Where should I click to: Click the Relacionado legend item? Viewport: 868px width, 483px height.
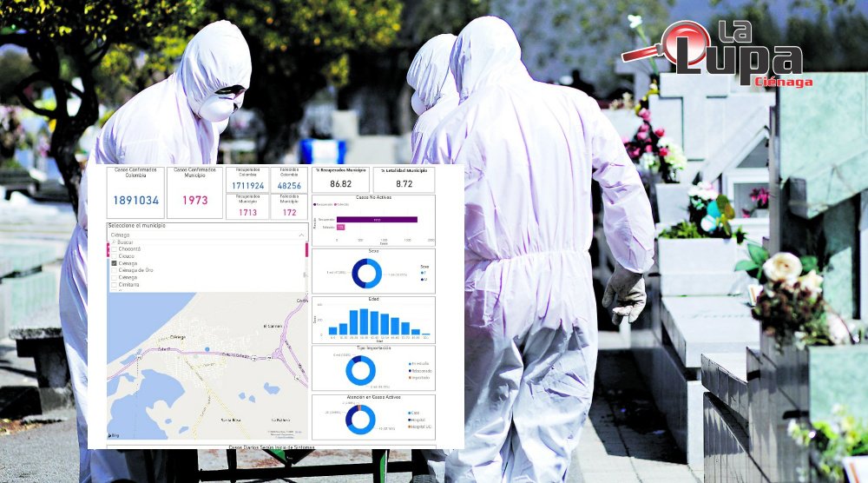[420, 371]
